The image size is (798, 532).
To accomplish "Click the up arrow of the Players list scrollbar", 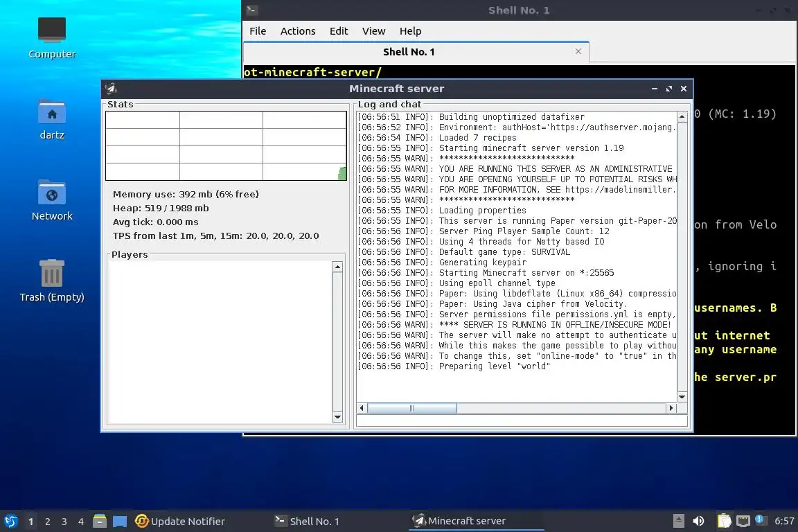I will click(337, 267).
